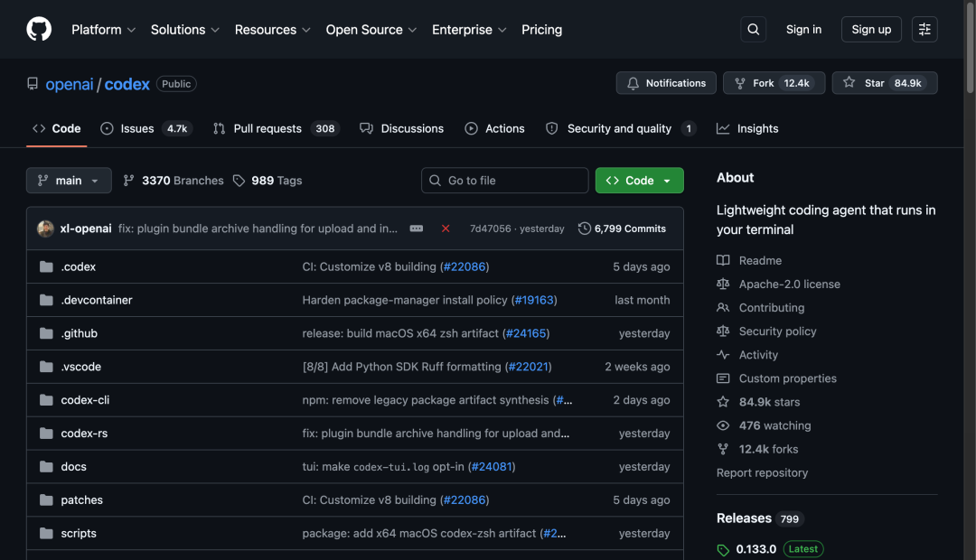Click the scale icon beside Apache-2.0 license
Screen dimensions: 976x560
723,284
